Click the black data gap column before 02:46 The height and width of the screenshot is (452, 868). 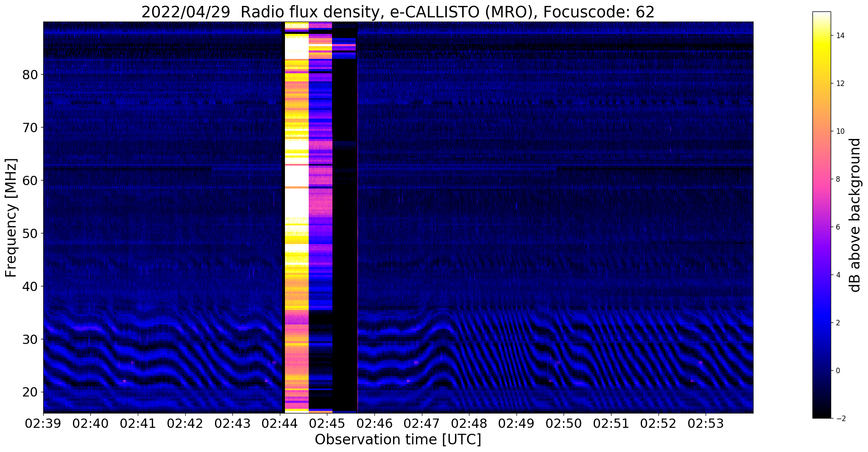[x=345, y=217]
